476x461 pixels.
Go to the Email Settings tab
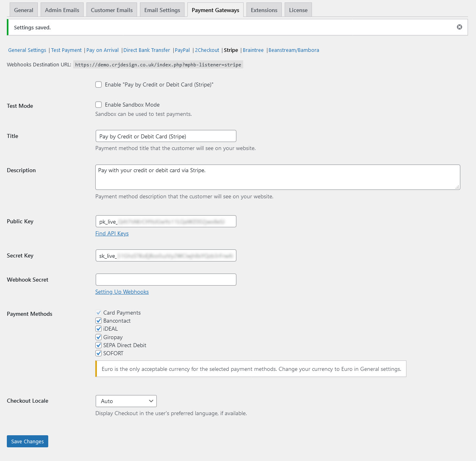click(x=162, y=10)
